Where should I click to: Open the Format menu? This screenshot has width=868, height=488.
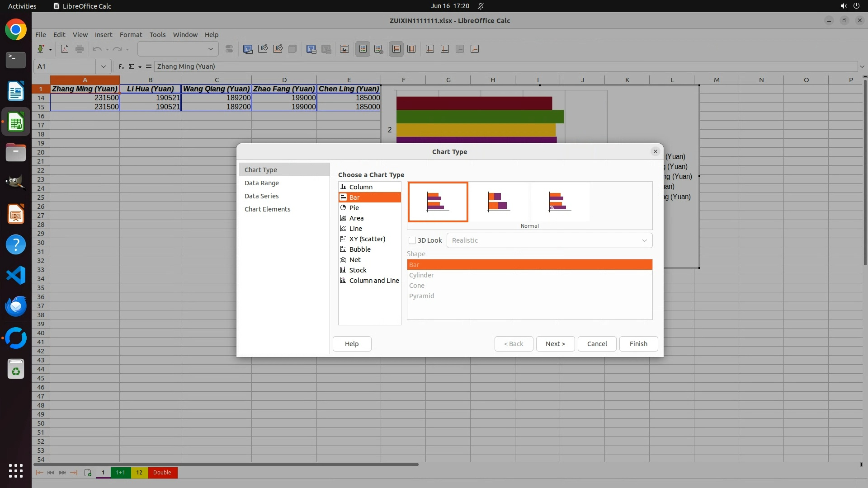pyautogui.click(x=131, y=35)
